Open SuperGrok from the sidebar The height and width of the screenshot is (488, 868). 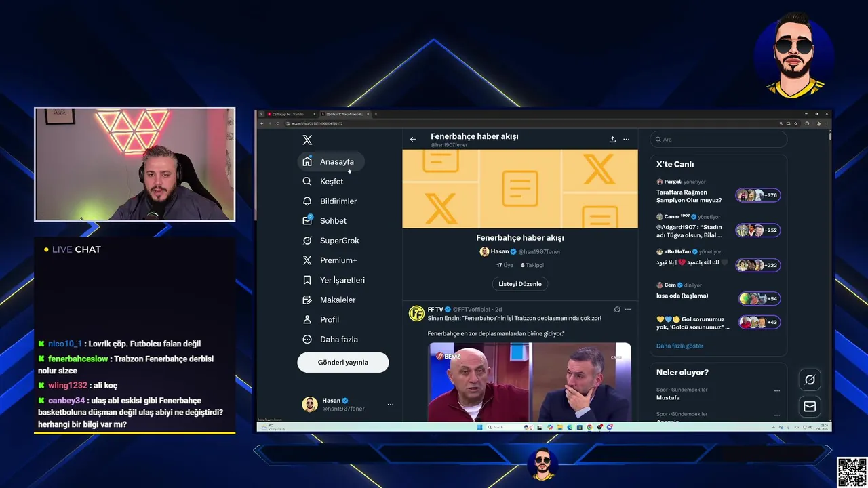[330, 241]
